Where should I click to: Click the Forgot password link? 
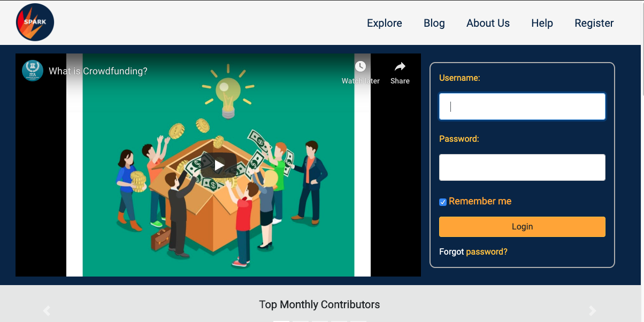pyautogui.click(x=486, y=251)
